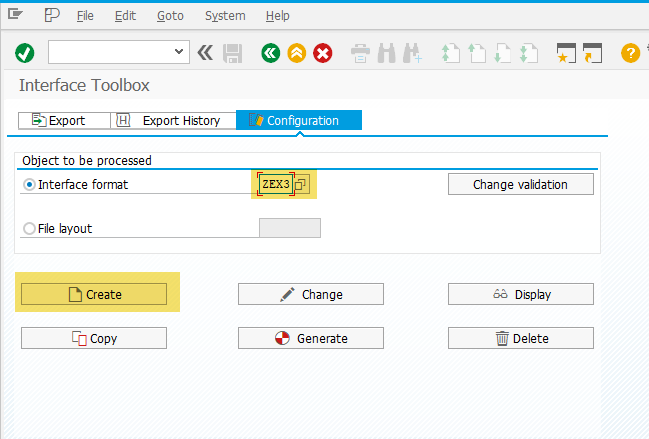Image resolution: width=649 pixels, height=439 pixels.
Task: Click the Create New Session icon
Action: coord(566,53)
